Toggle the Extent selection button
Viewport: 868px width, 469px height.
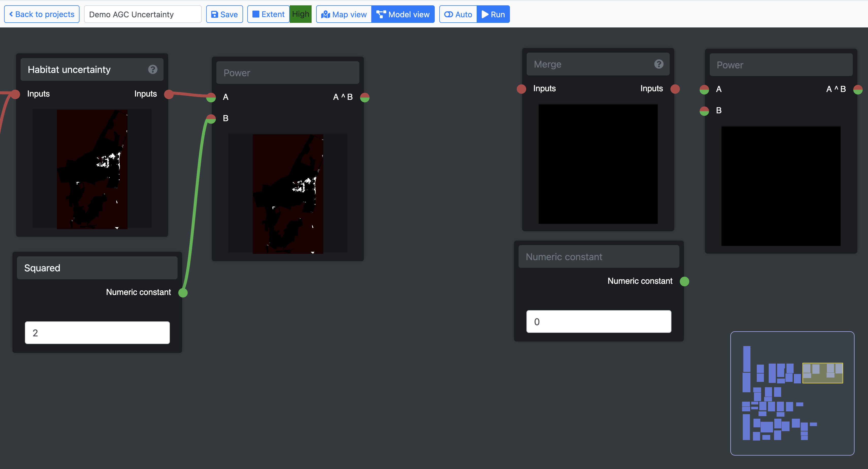(x=269, y=14)
